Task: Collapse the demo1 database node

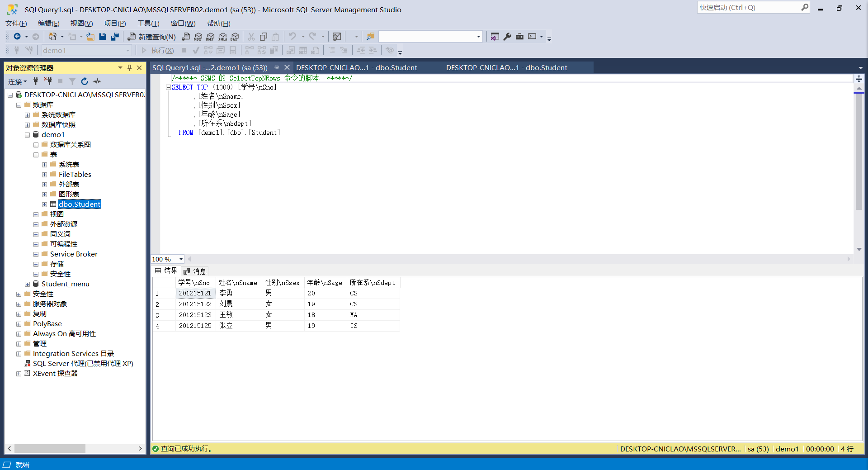Action: 27,134
